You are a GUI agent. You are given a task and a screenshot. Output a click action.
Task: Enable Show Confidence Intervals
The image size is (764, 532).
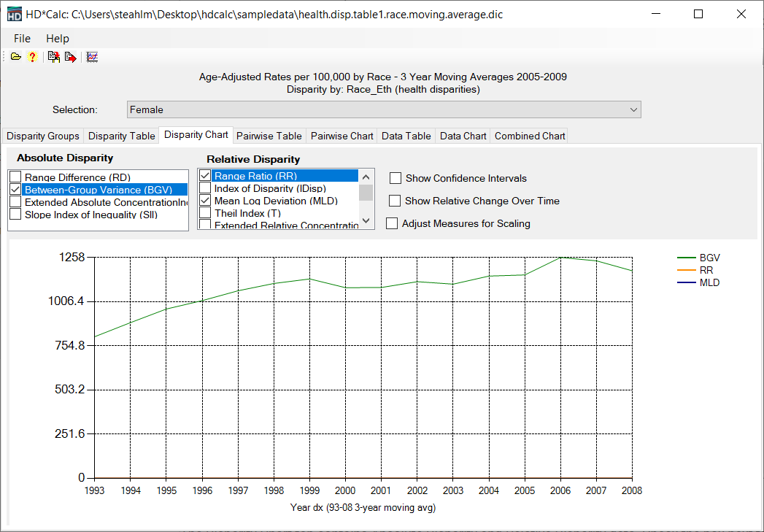(395, 177)
